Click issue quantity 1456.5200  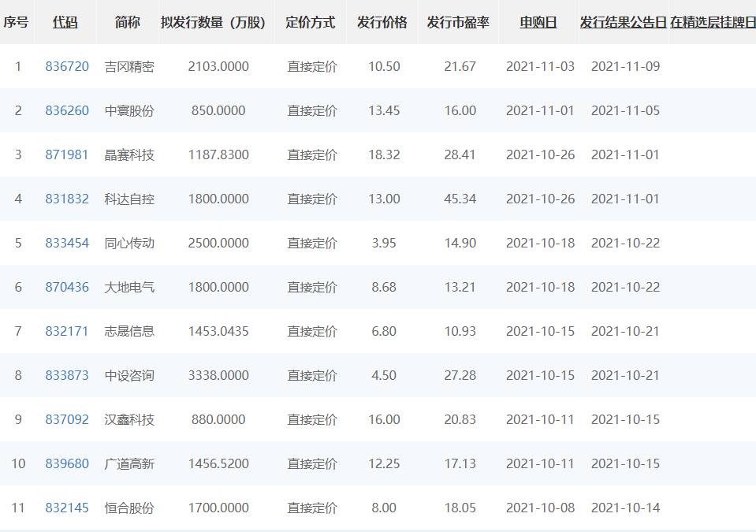pyautogui.click(x=218, y=463)
